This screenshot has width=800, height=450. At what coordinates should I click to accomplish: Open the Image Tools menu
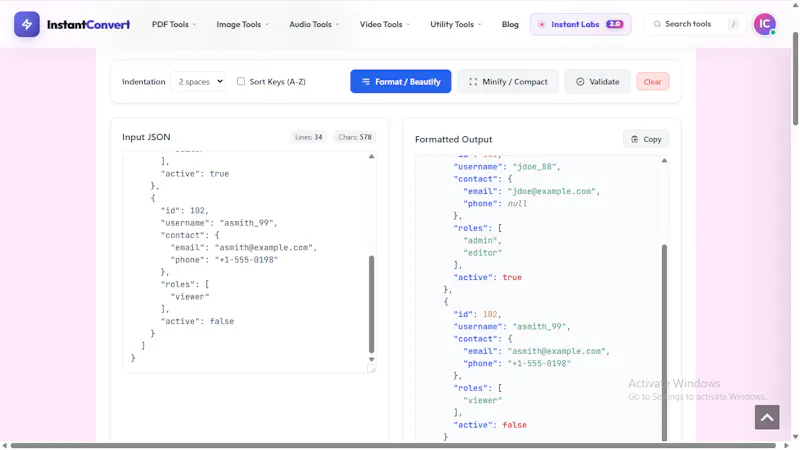tap(242, 24)
